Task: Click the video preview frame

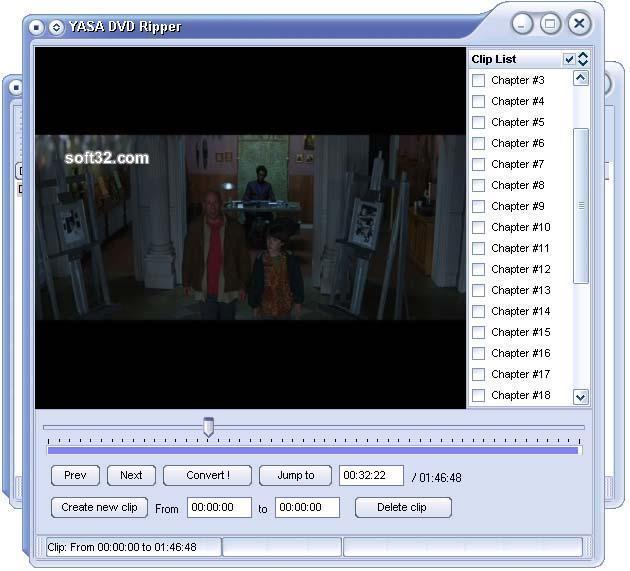Action: pyautogui.click(x=250, y=228)
